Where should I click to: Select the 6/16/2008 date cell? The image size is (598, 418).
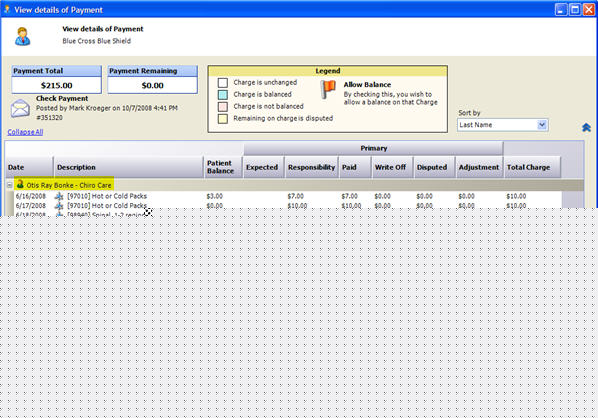click(x=31, y=196)
